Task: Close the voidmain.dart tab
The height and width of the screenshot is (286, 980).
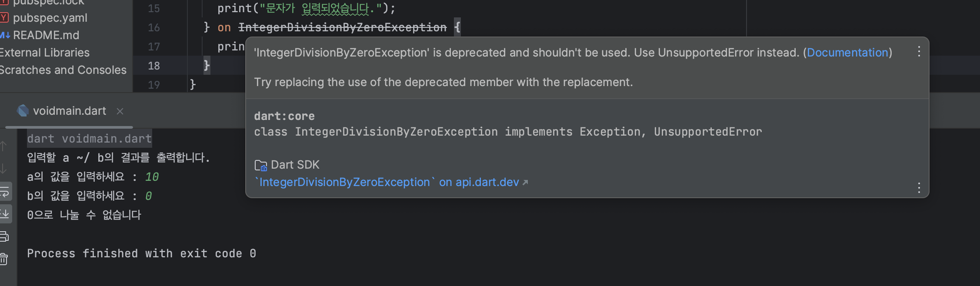Action: point(120,111)
